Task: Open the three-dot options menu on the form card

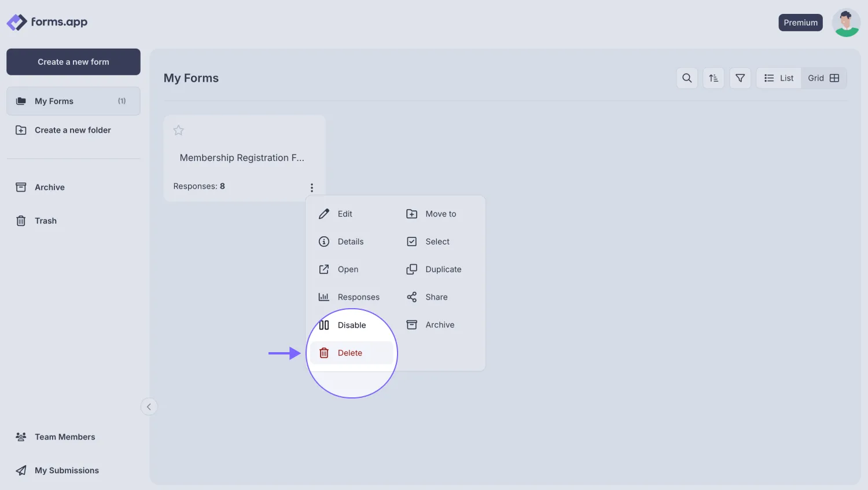Action: [312, 187]
